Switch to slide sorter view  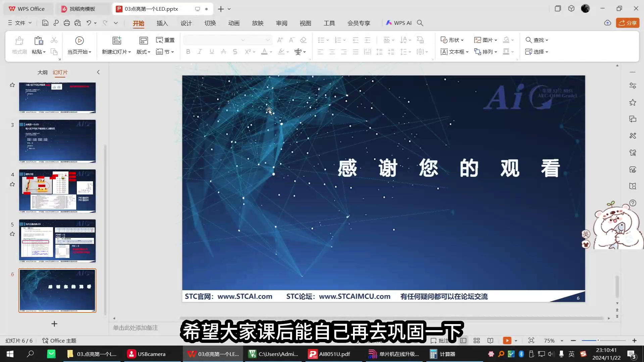(x=477, y=341)
